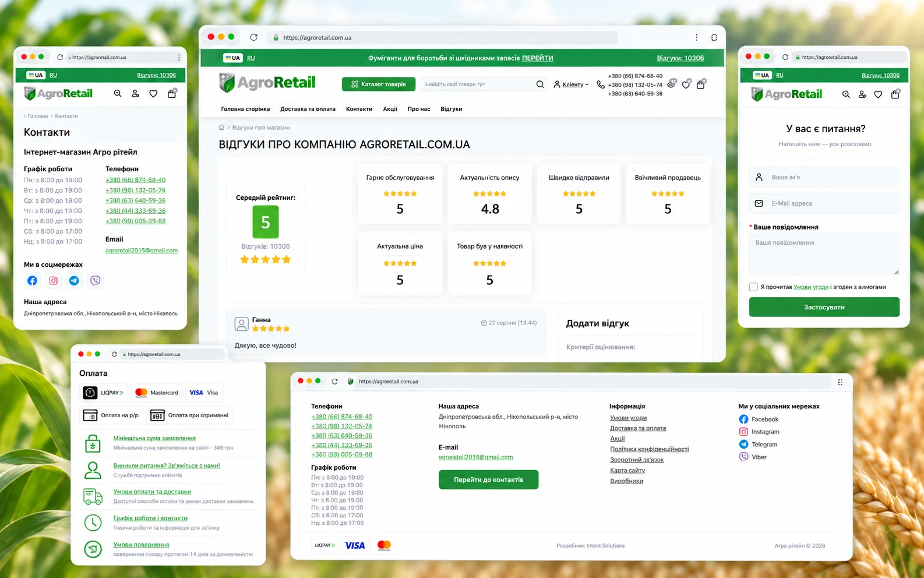Image resolution: width=924 pixels, height=578 pixels.
Task: Click the Перейти до контактів button
Action: point(488,480)
